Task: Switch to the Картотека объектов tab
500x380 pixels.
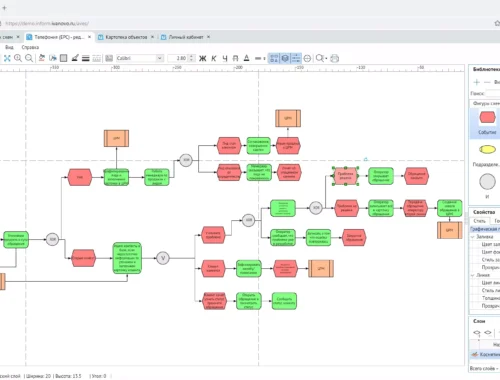Action: (x=126, y=37)
